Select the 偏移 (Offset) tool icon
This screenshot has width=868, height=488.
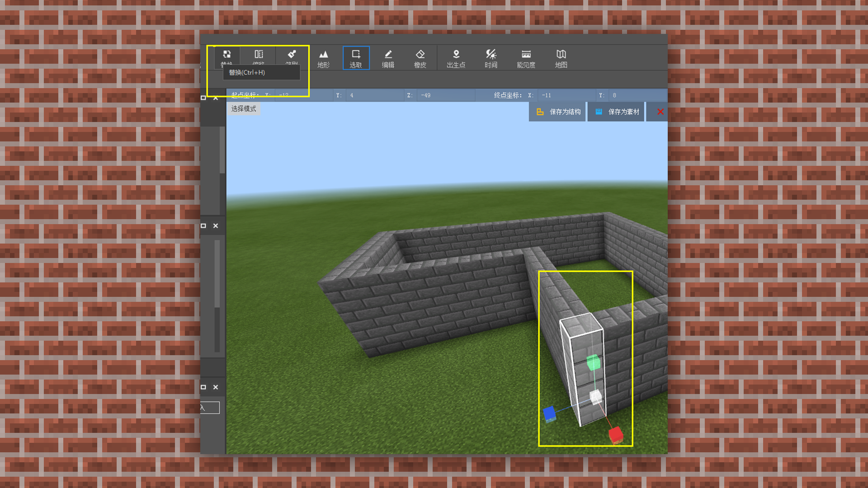[259, 55]
